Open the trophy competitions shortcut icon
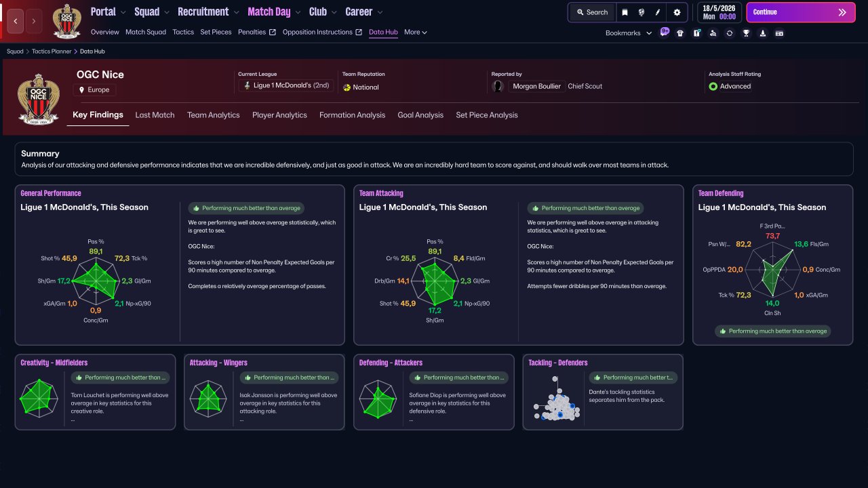The image size is (868, 488). point(746,33)
